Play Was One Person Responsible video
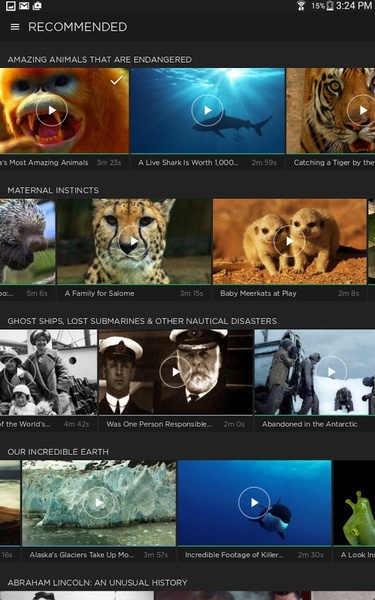This screenshot has width=375, height=600. tap(175, 372)
